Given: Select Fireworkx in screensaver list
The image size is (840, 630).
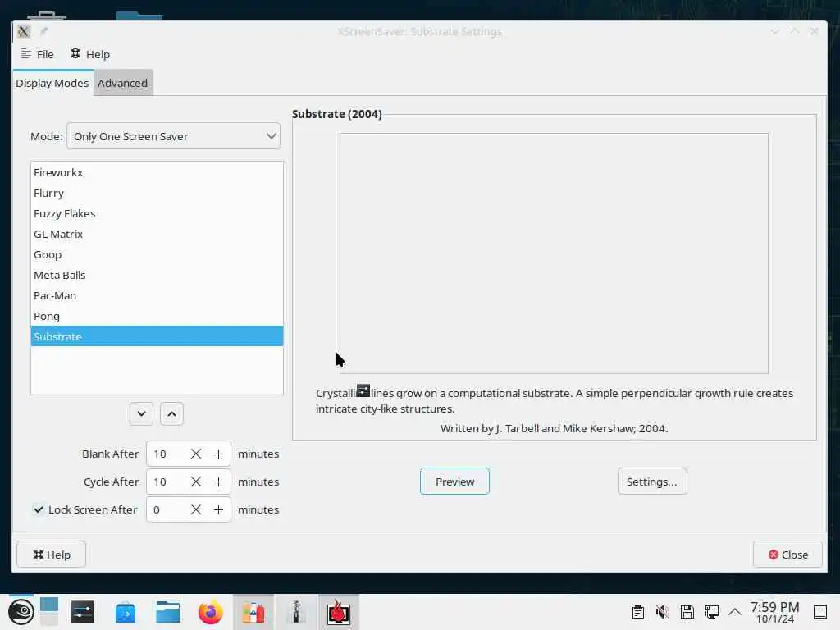Looking at the screenshot, I should point(157,172).
